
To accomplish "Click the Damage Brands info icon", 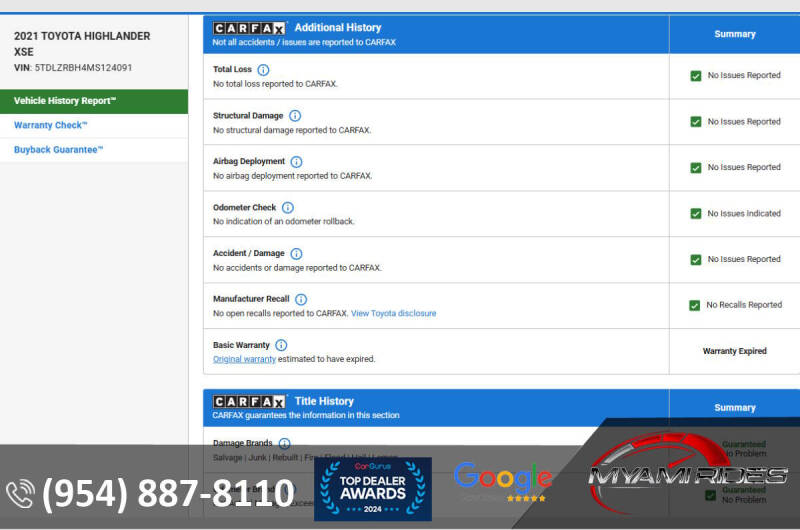I will pos(284,443).
